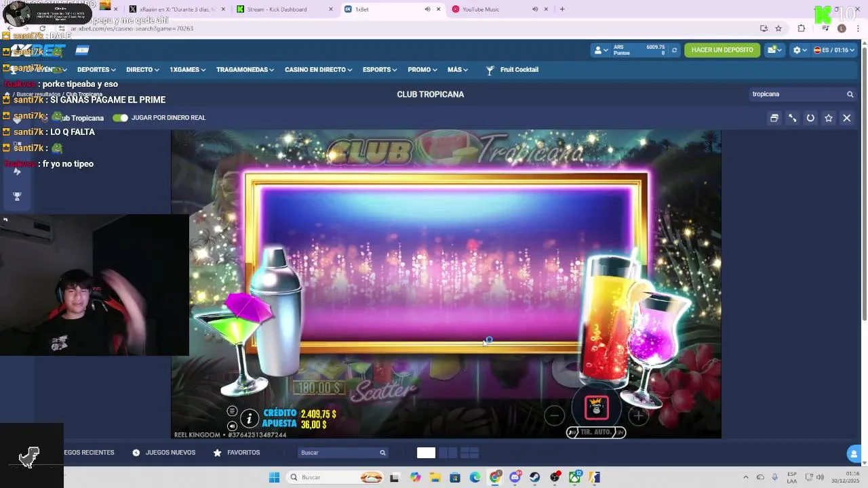
Task: Toggle Jugar por dinero real switch
Action: tap(120, 118)
